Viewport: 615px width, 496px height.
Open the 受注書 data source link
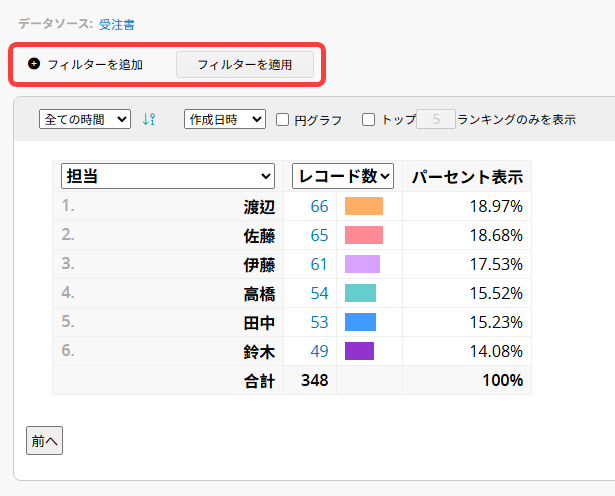point(117,23)
